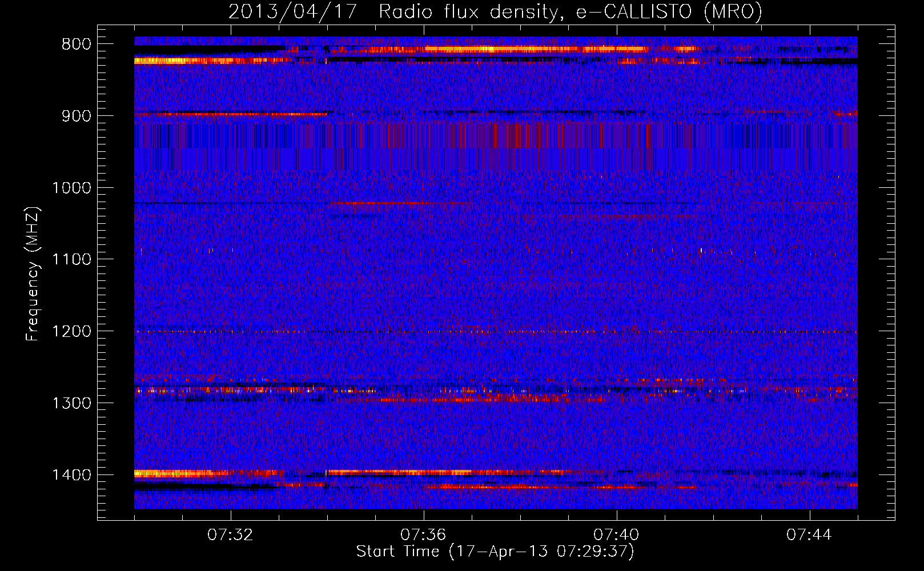This screenshot has width=924, height=571.
Task: Click the 1400 frequency tick label
Action: (71, 475)
